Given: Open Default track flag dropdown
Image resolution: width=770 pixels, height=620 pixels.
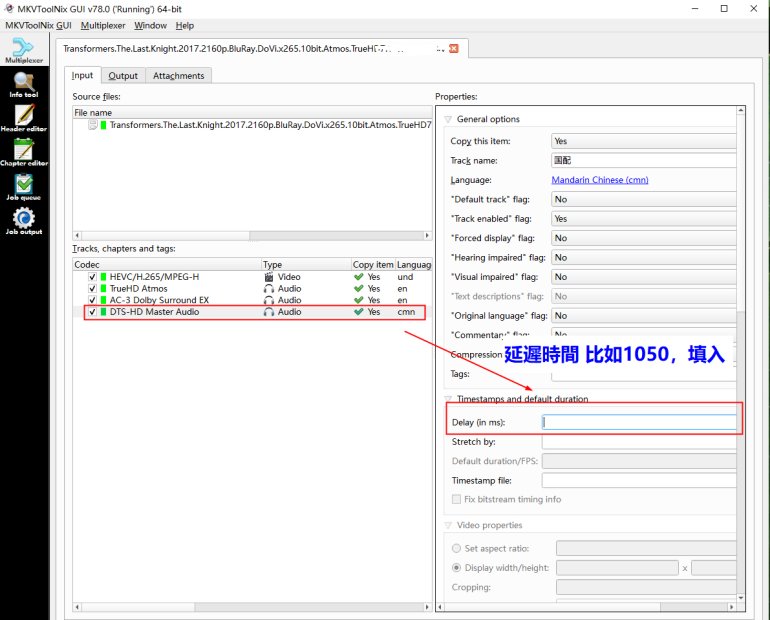Looking at the screenshot, I should click(x=643, y=199).
